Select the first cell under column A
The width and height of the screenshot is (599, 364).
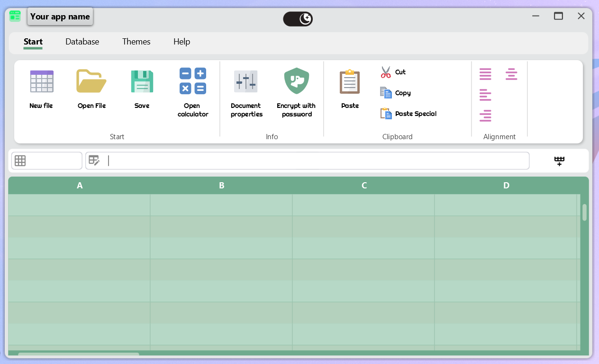pos(79,205)
